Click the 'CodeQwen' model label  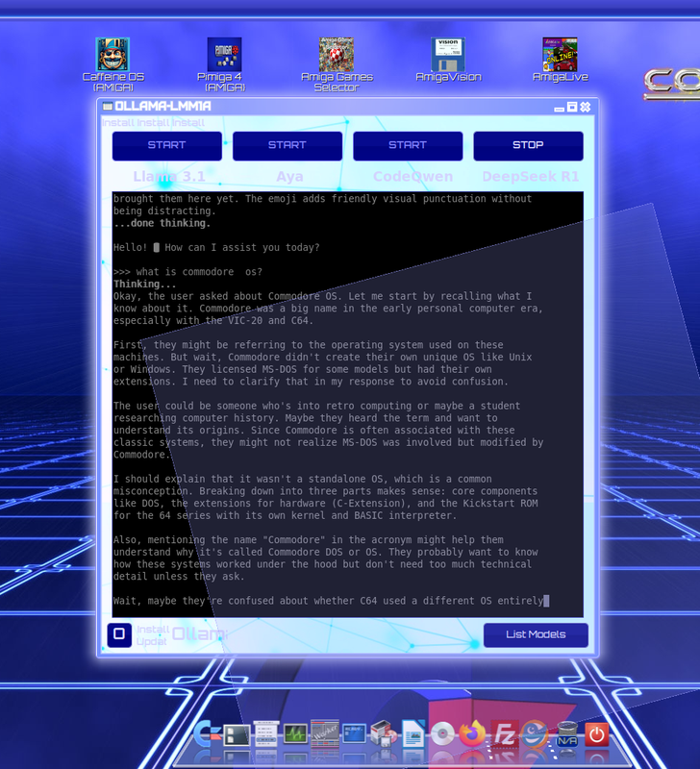413,177
